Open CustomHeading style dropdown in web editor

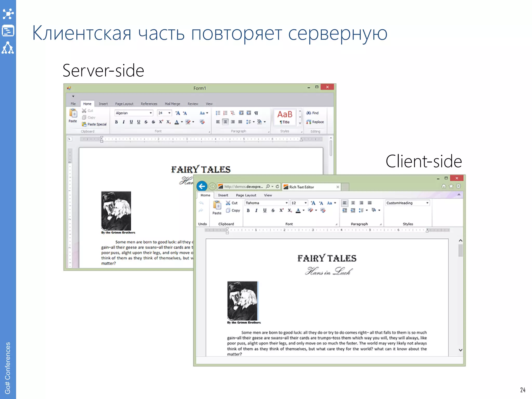coord(427,203)
